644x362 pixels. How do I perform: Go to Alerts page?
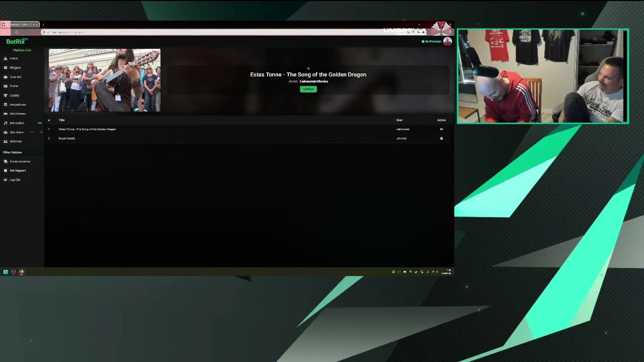pos(14,58)
